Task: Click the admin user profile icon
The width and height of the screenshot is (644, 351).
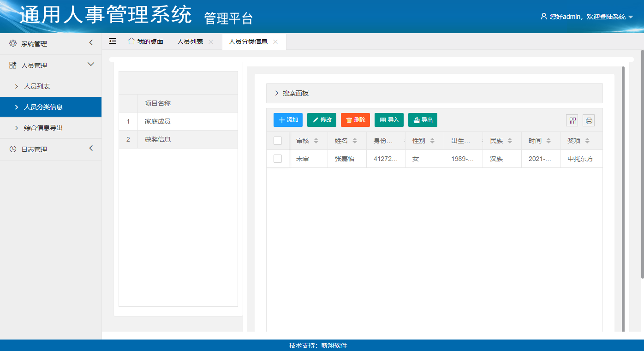Action: [543, 17]
